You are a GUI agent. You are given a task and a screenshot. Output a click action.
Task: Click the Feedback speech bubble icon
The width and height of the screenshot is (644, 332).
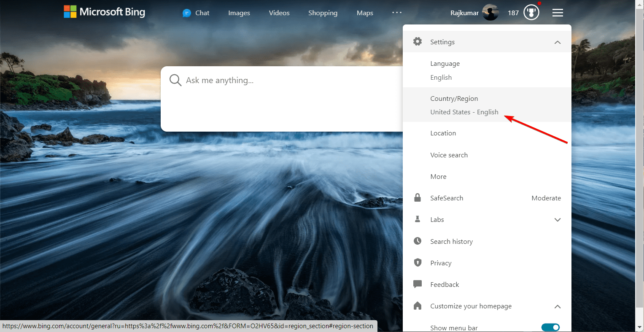pyautogui.click(x=418, y=284)
